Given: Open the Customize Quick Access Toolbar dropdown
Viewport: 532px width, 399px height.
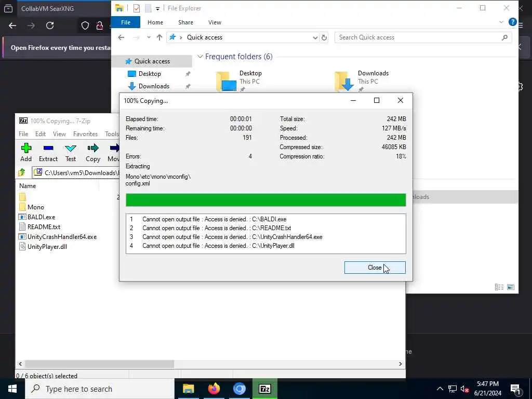Looking at the screenshot, I should (x=158, y=8).
